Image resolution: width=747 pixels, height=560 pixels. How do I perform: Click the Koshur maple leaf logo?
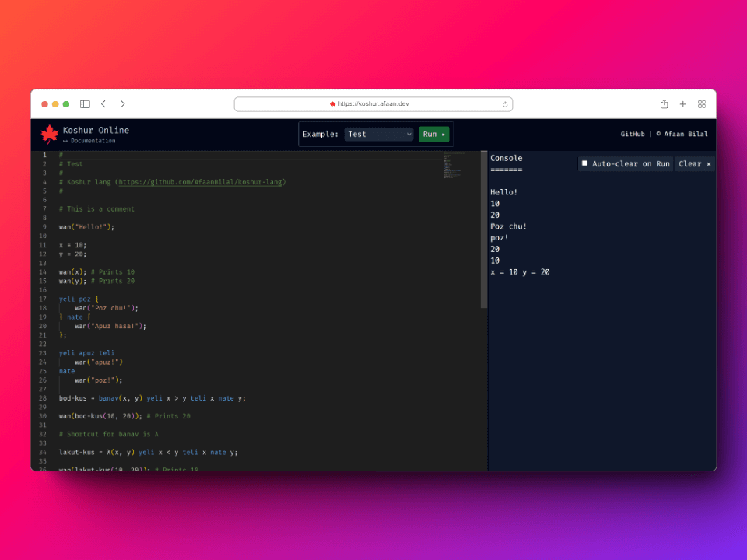[49, 135]
